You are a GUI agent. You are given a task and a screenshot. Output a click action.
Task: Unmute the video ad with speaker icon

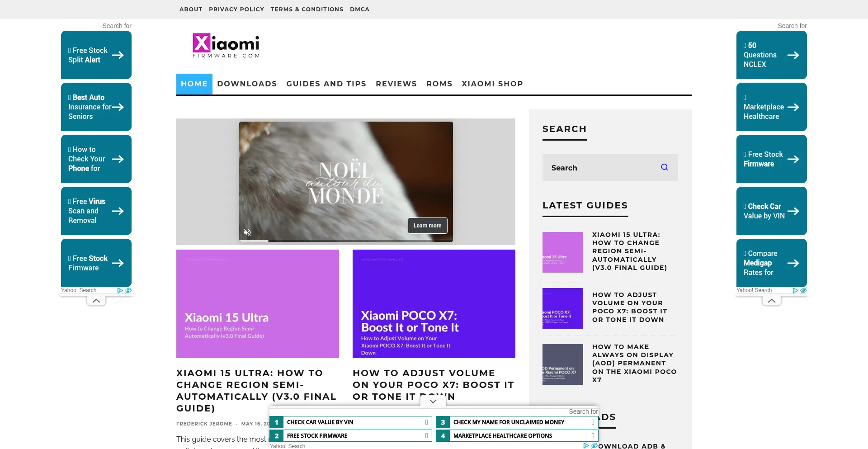click(247, 232)
